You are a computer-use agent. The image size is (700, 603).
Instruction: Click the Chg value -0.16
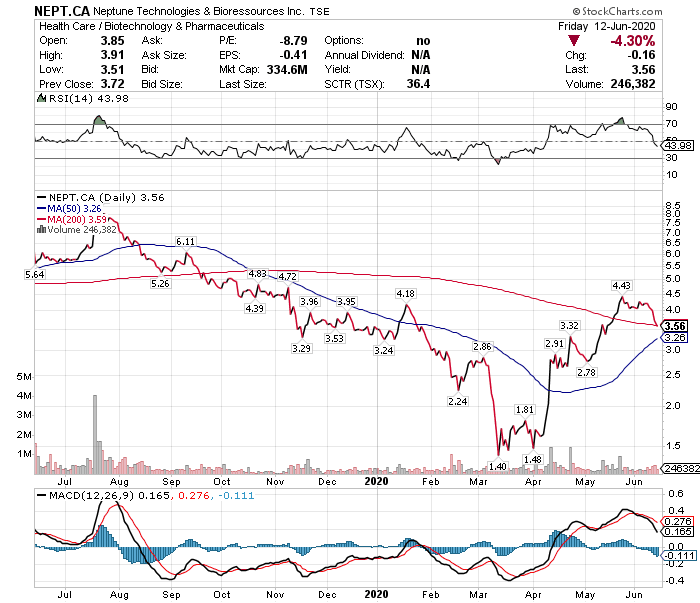click(x=642, y=55)
